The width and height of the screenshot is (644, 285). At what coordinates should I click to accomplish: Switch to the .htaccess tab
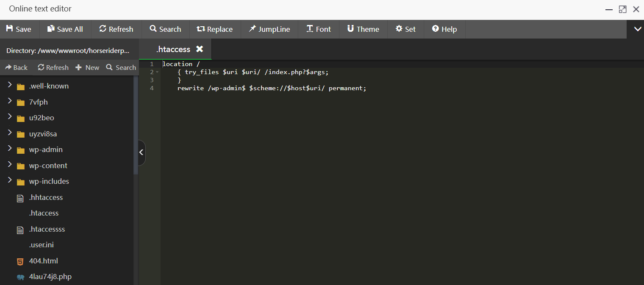[173, 49]
